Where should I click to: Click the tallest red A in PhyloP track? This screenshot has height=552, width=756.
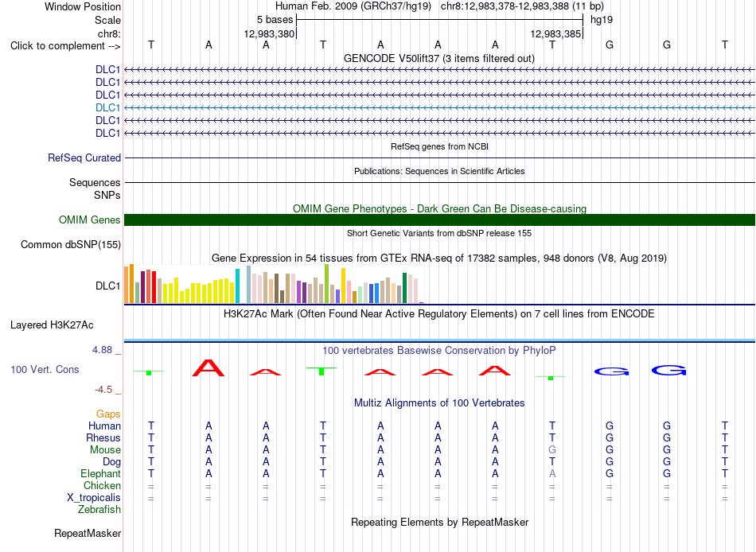click(x=208, y=367)
